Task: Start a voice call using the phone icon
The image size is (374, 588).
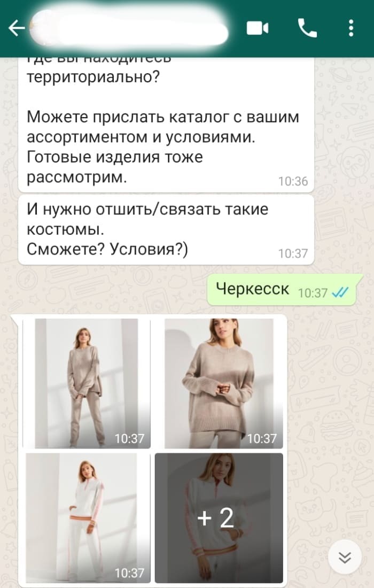Action: (307, 28)
